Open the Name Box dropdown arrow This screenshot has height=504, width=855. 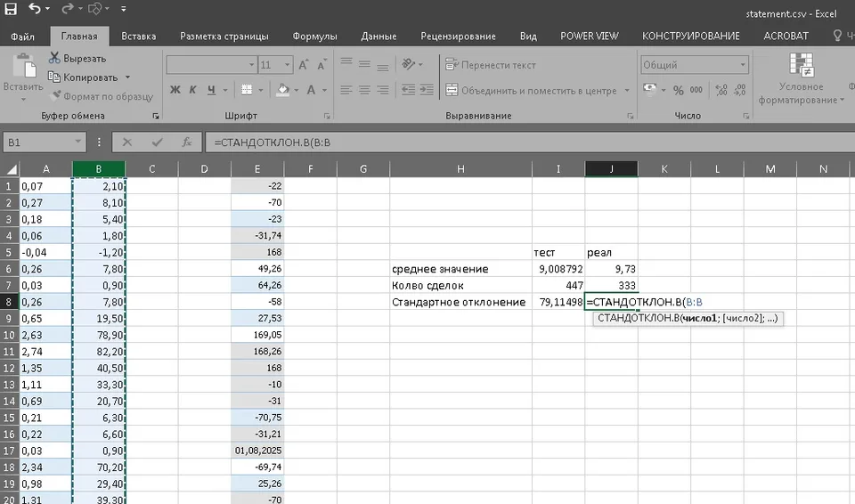[x=78, y=142]
